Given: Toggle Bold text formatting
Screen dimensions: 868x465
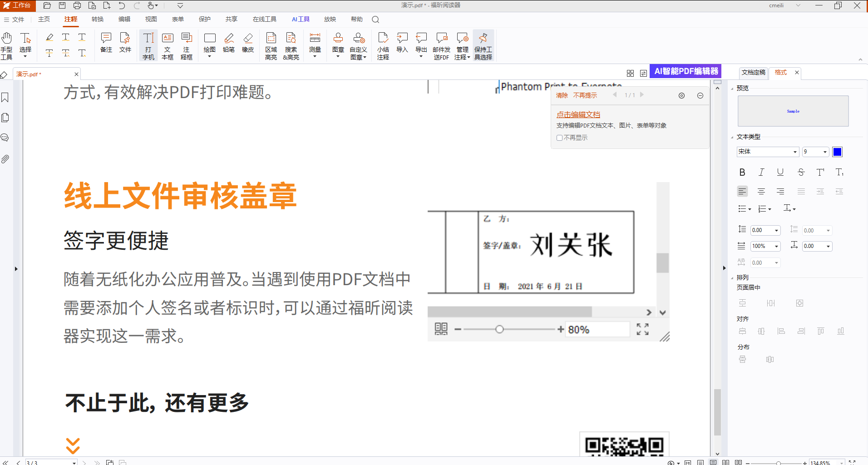Looking at the screenshot, I should 742,172.
